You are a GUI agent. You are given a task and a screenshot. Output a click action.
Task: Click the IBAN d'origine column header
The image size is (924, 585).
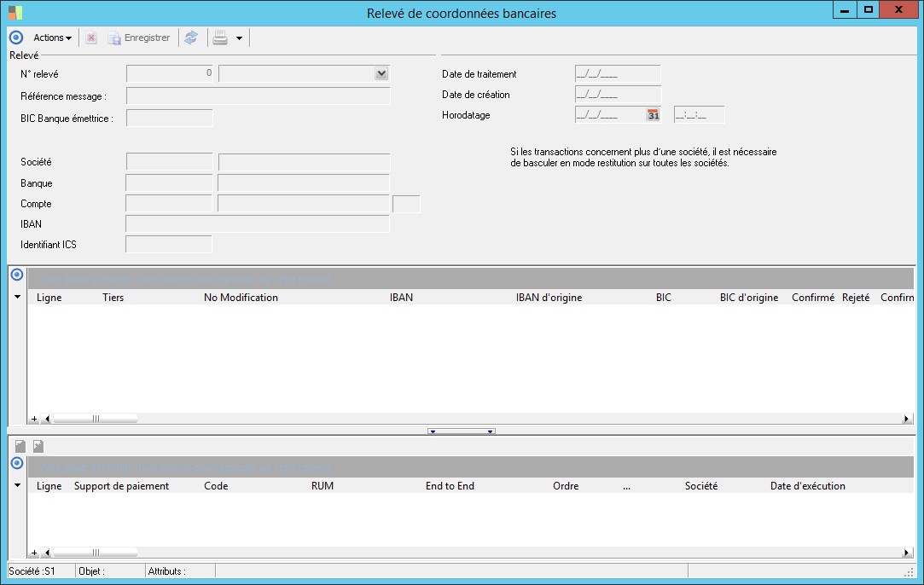point(549,298)
